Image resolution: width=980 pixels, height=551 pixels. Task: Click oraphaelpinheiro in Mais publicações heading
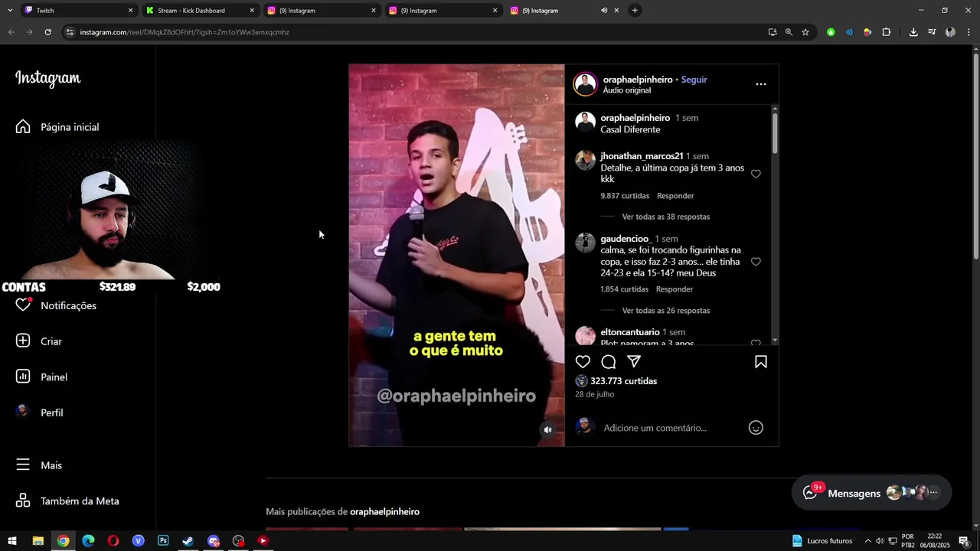pos(384,512)
